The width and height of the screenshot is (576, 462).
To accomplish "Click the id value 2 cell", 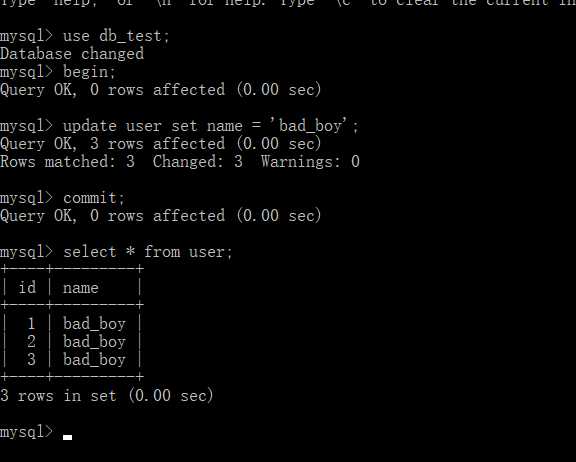I will pyautogui.click(x=31, y=342).
